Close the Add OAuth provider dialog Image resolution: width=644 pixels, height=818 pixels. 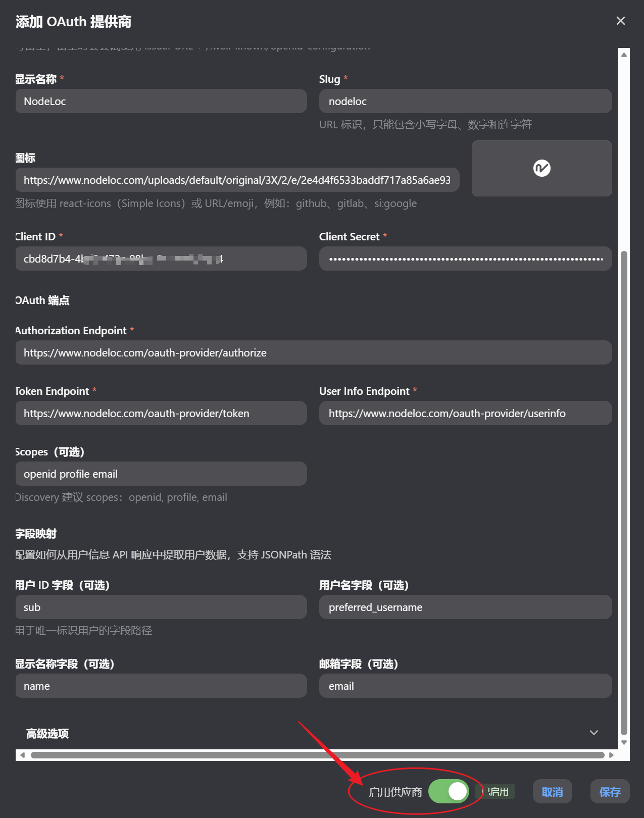pos(621,21)
